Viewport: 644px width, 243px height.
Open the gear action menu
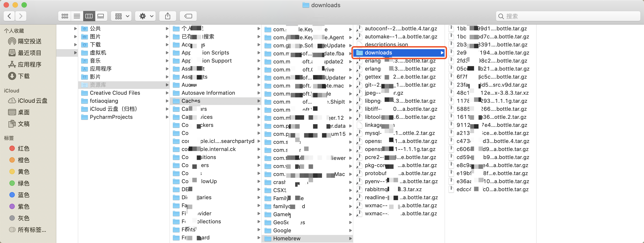point(146,16)
